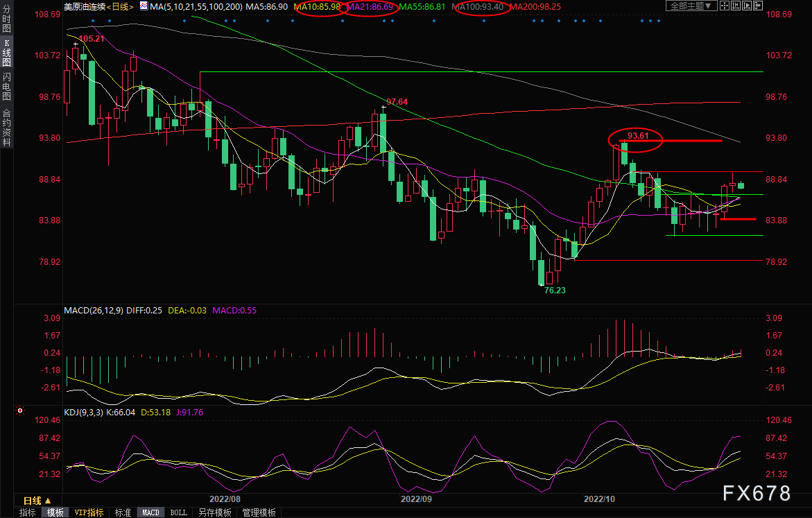
Task: Click the MA55:86.81 value
Action: (x=422, y=7)
